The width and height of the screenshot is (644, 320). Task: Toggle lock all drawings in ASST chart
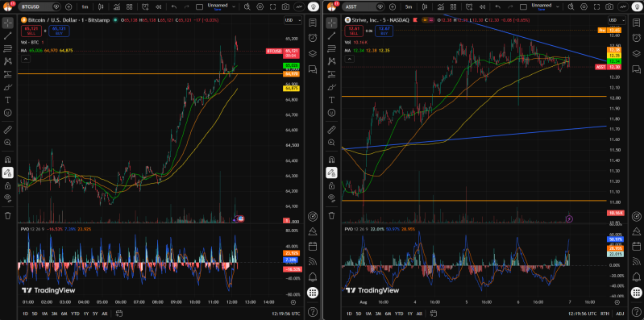tap(331, 185)
